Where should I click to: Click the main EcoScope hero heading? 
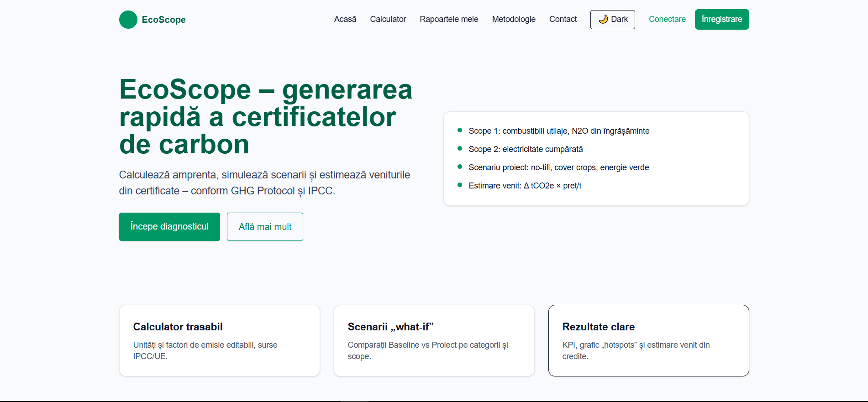[x=265, y=117]
